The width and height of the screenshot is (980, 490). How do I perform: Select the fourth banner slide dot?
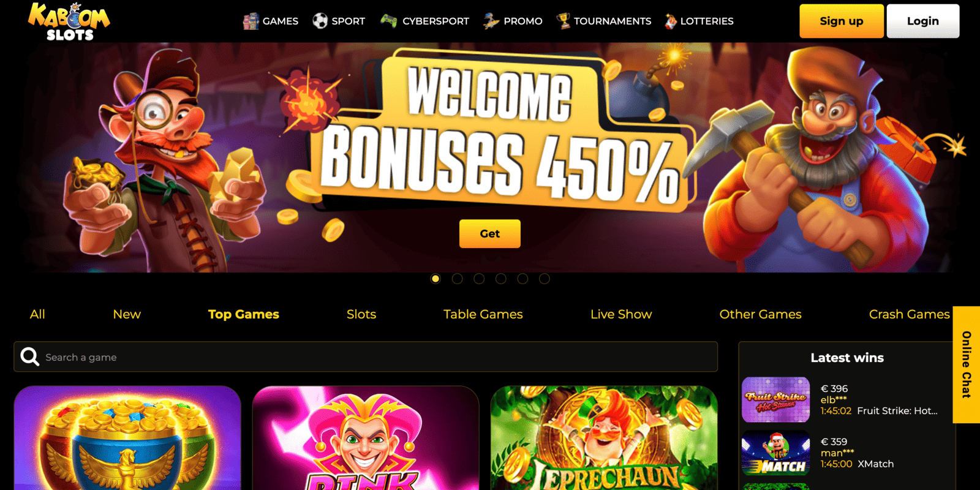click(x=500, y=279)
